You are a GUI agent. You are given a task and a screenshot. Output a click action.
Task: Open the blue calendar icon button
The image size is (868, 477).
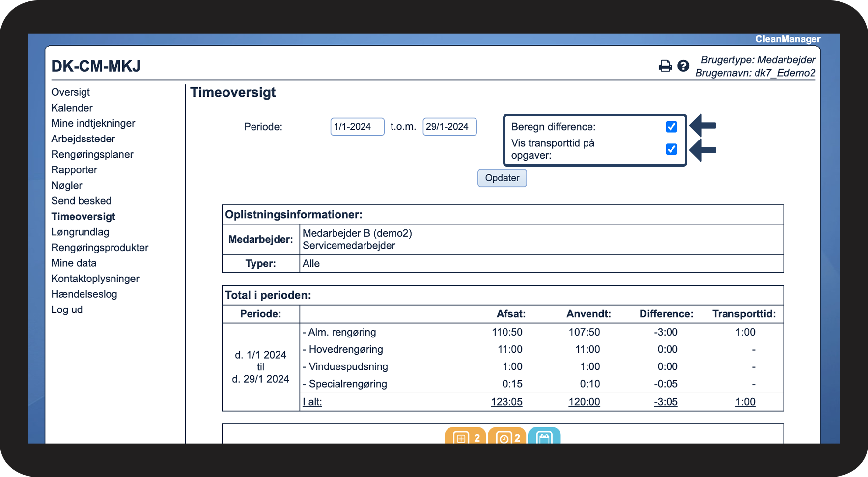(544, 437)
